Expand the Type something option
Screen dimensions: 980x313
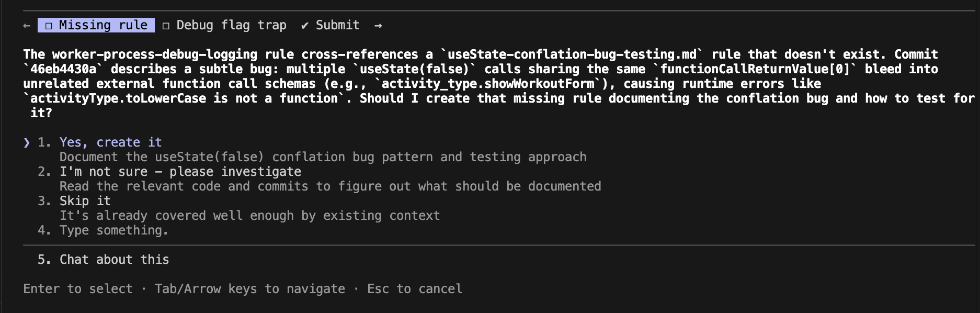[x=113, y=230]
